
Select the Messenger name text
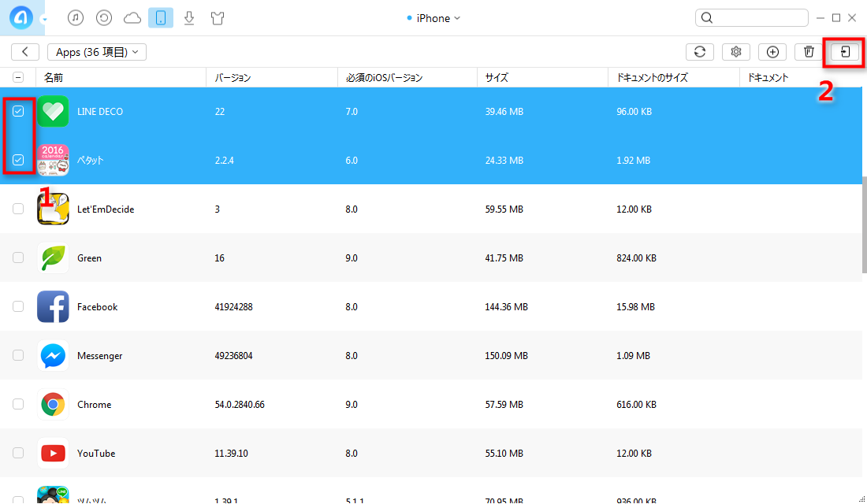pyautogui.click(x=100, y=356)
